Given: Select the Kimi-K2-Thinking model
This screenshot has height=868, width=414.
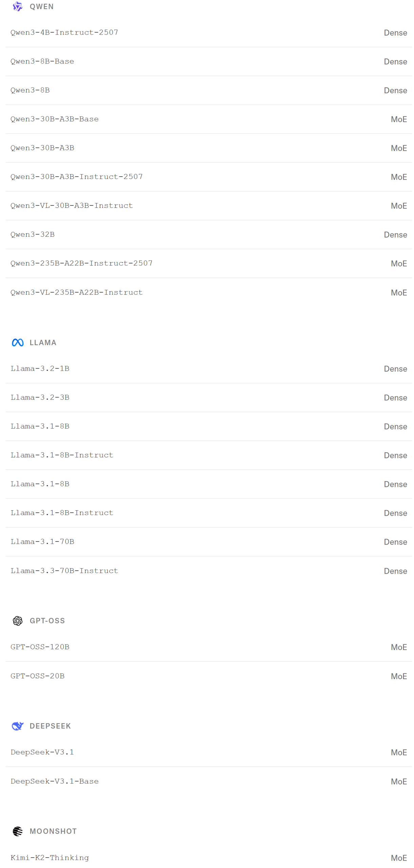Looking at the screenshot, I should 50,857.
